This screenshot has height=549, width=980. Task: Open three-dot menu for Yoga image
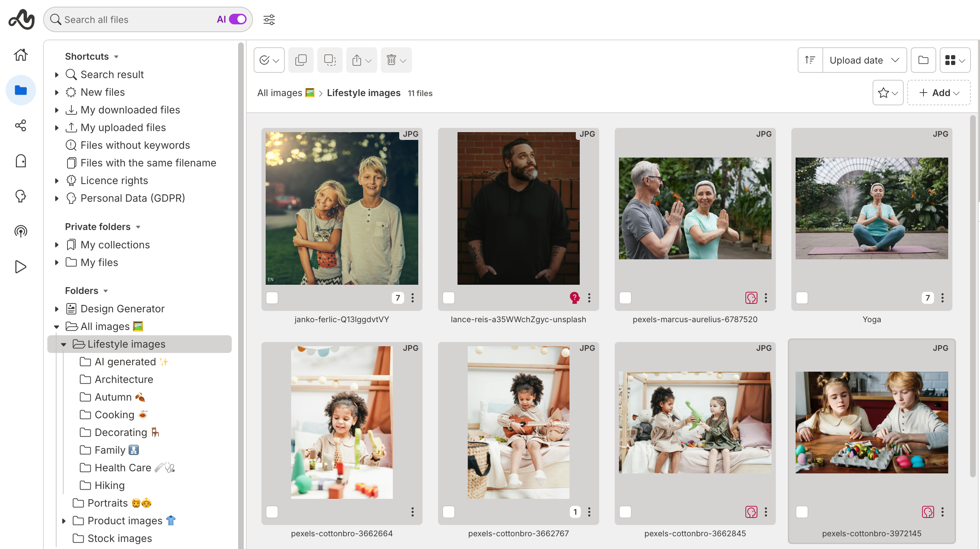942,297
